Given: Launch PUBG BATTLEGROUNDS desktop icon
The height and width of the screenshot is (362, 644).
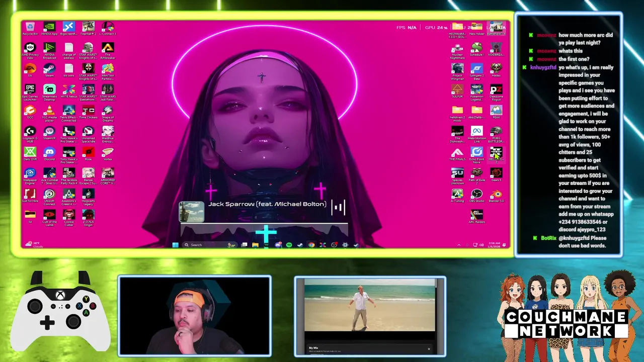Looking at the screenshot, I should click(496, 134).
